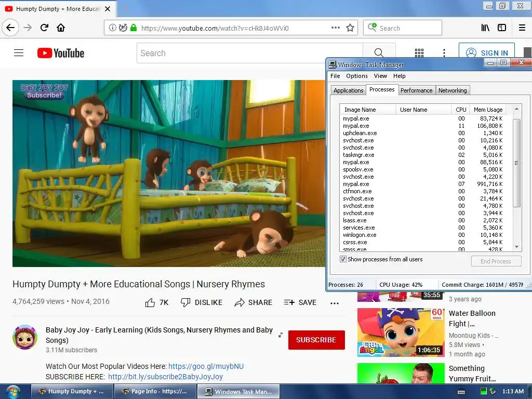Click into the YouTube search field

point(250,53)
